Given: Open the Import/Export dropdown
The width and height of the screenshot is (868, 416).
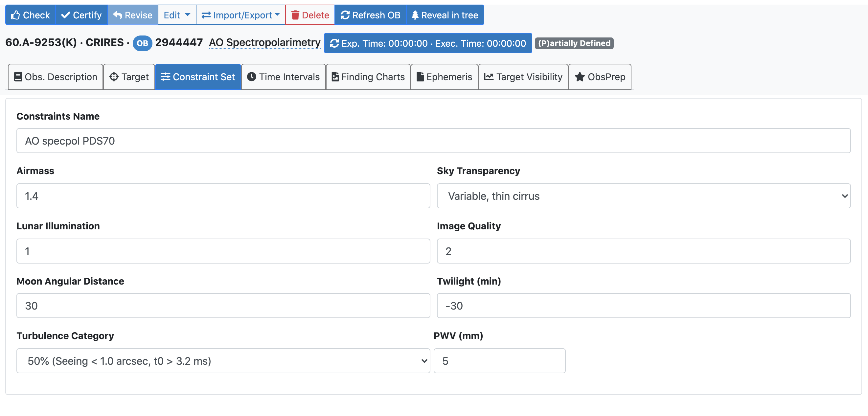Looking at the screenshot, I should tap(240, 15).
